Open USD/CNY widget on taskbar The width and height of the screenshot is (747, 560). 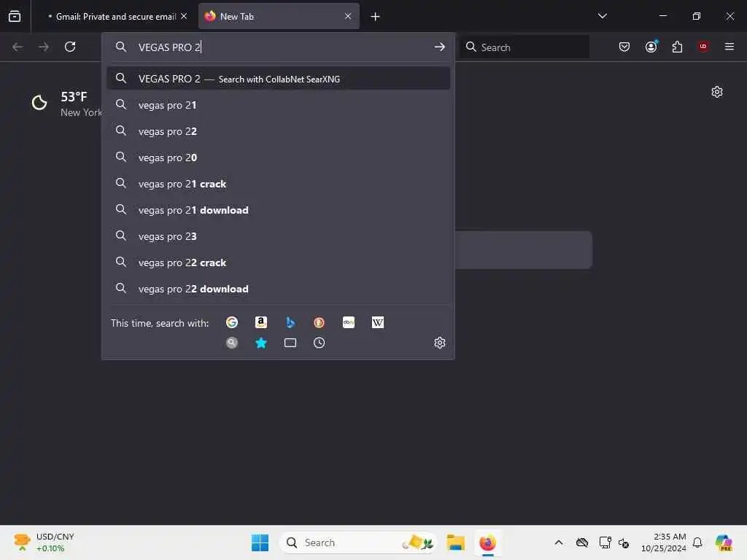pos(44,542)
